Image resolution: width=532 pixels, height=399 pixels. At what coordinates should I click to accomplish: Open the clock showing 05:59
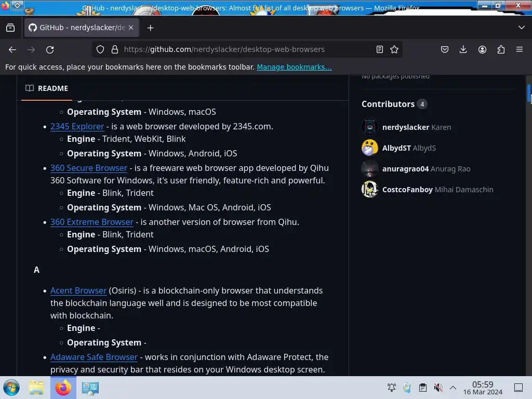coord(483,388)
